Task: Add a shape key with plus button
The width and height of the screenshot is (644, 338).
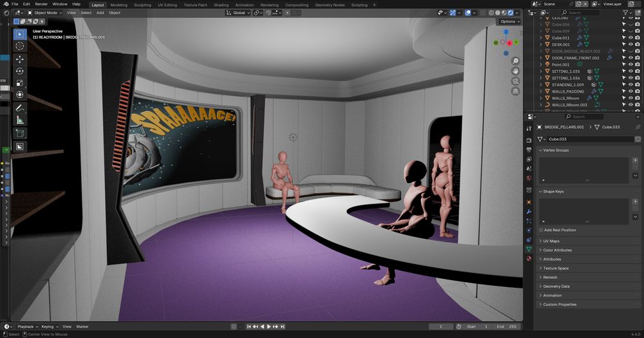Action: [x=636, y=202]
